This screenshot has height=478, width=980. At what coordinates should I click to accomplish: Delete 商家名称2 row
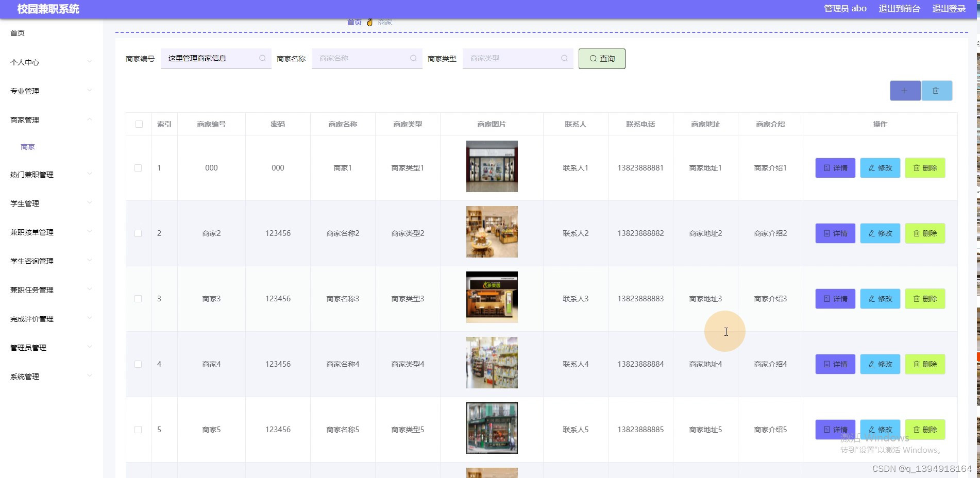[925, 233]
